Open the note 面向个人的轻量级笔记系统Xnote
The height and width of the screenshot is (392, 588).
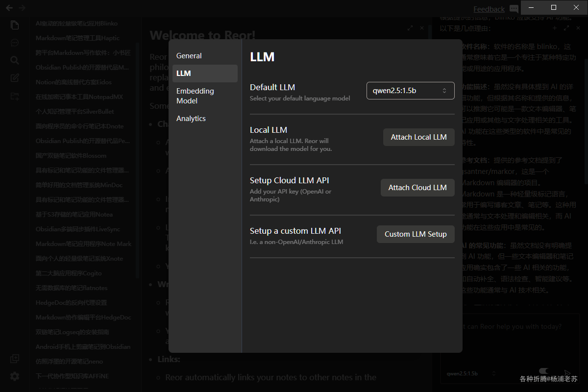coord(79,259)
